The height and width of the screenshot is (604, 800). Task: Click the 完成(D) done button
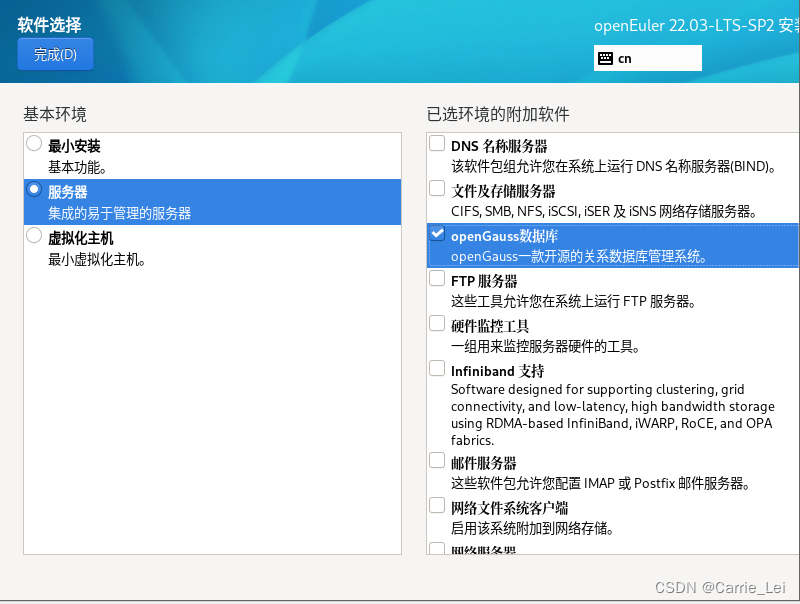[x=55, y=54]
